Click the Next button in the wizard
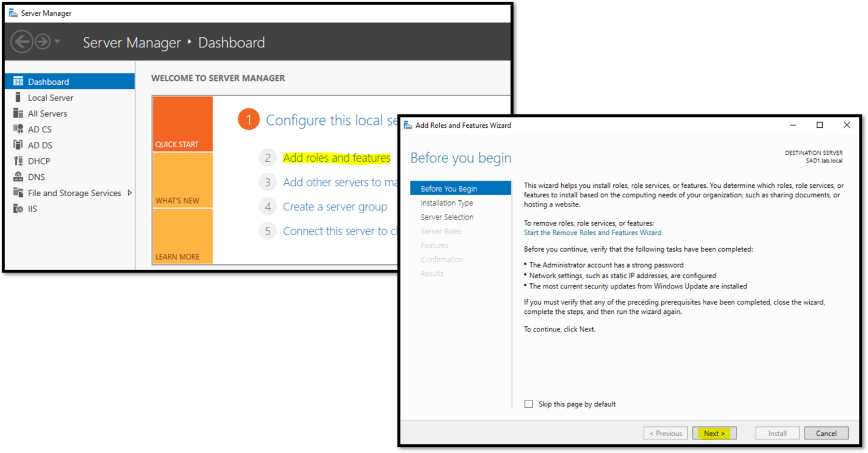The width and height of the screenshot is (868, 453). (714, 433)
